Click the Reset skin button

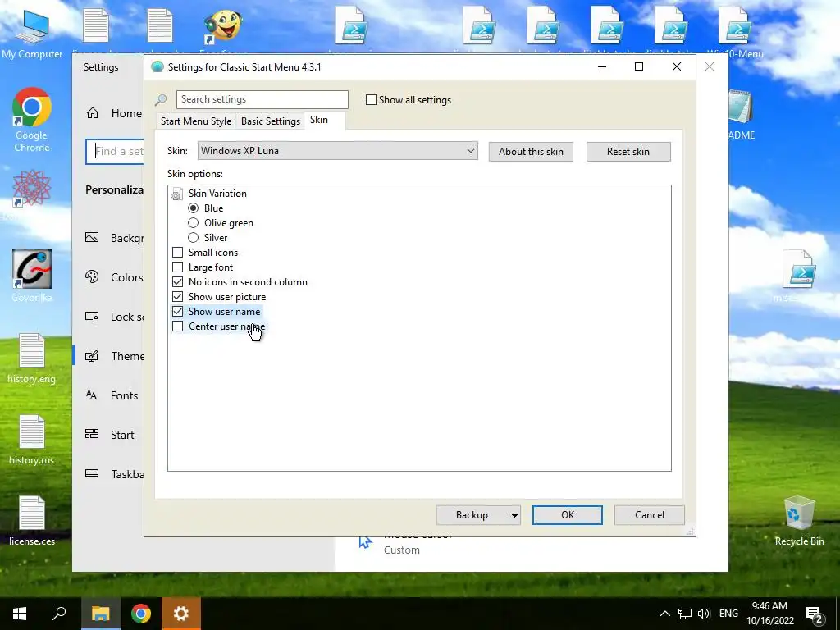point(628,152)
